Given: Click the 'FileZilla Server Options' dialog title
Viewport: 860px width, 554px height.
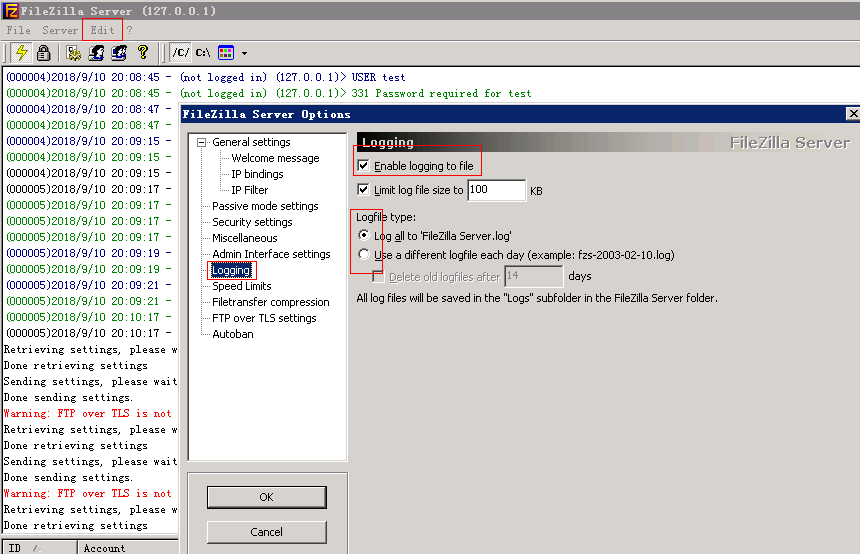Looking at the screenshot, I should [x=267, y=114].
